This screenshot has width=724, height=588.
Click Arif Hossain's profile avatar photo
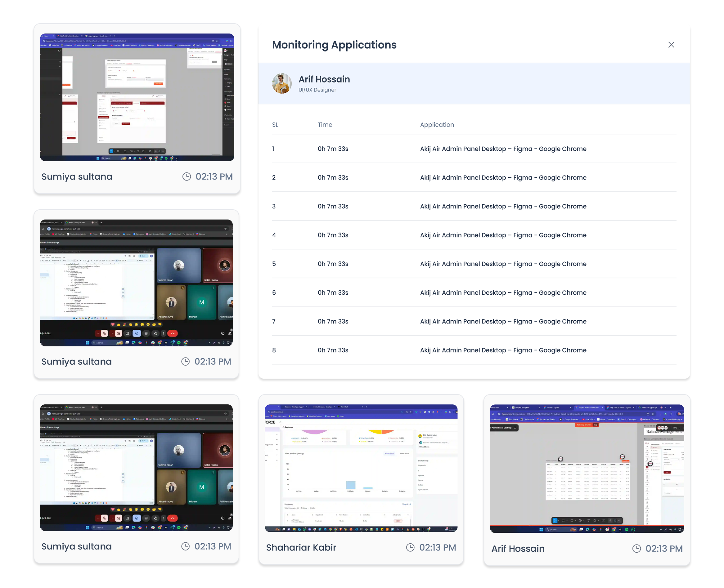click(x=282, y=83)
